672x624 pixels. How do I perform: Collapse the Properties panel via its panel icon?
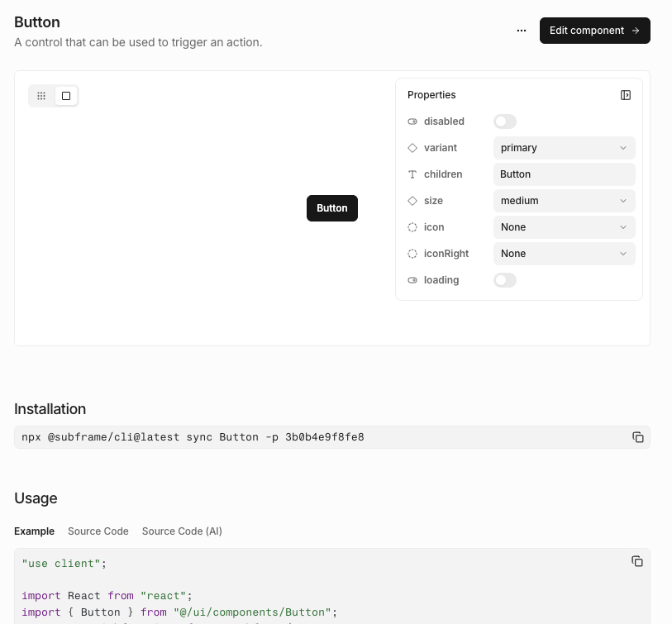[x=626, y=95]
